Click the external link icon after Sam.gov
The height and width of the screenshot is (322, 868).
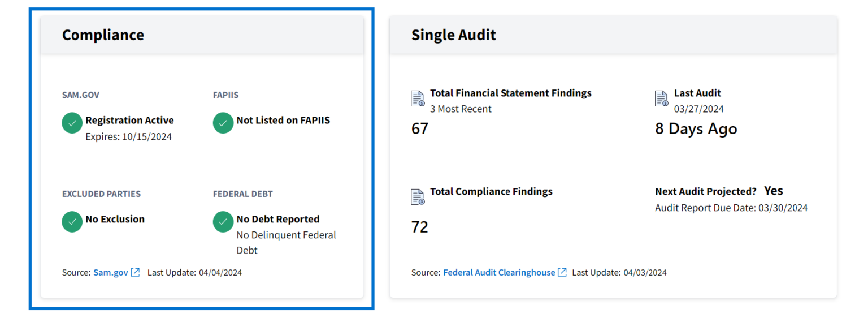[x=135, y=273]
